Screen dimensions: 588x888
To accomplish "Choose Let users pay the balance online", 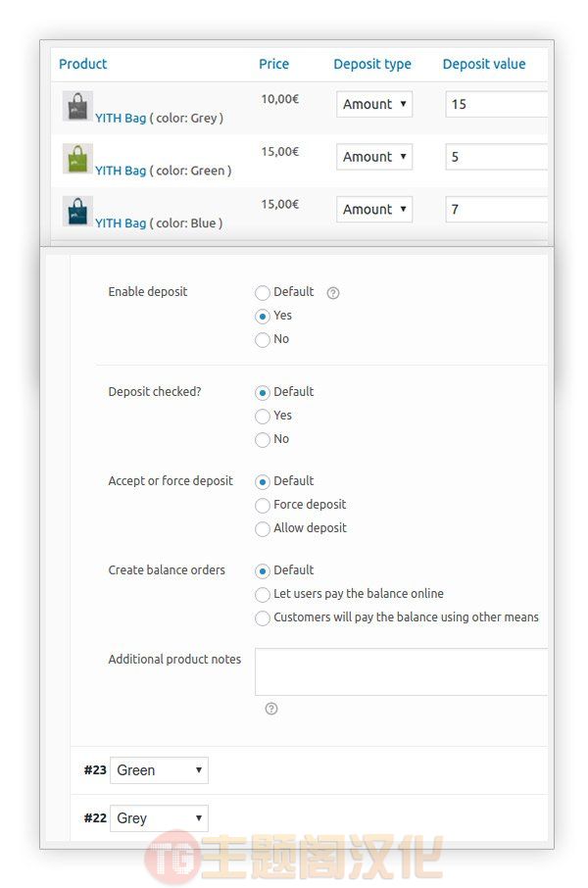I will click(x=263, y=595).
